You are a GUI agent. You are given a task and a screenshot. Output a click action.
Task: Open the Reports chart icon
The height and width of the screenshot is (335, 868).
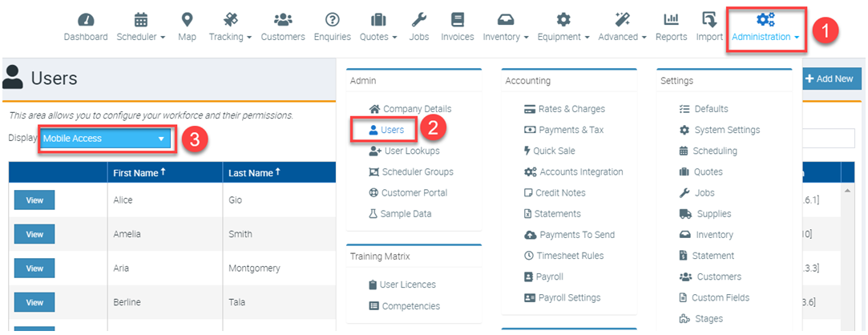click(x=671, y=20)
